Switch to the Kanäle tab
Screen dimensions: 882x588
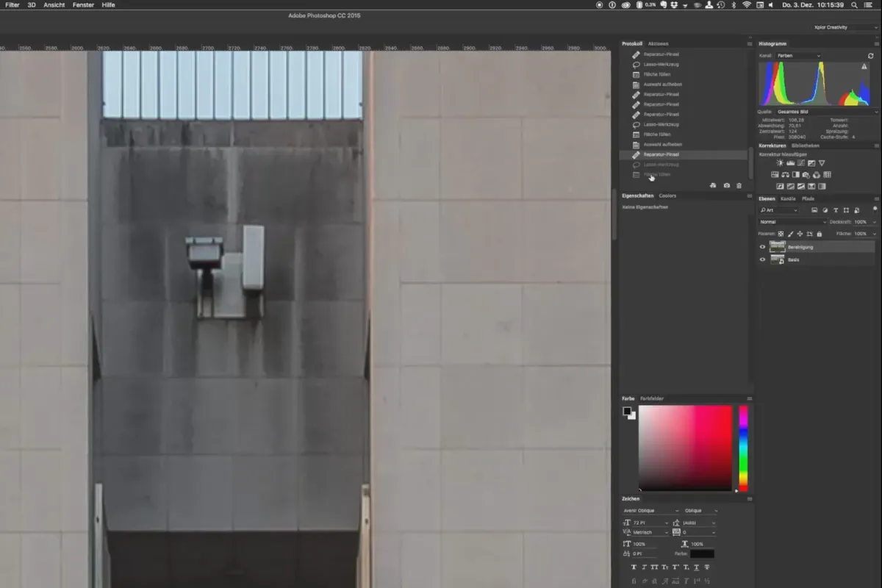[x=788, y=198]
